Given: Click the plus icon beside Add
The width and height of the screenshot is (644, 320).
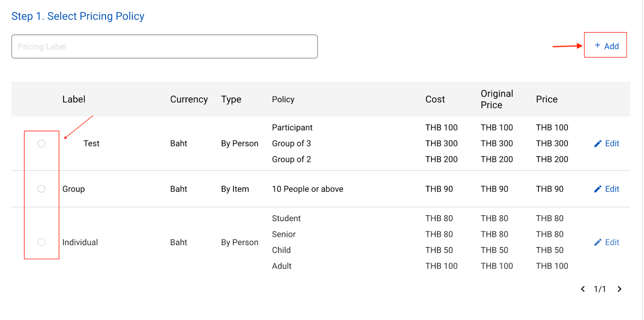Looking at the screenshot, I should (x=597, y=45).
